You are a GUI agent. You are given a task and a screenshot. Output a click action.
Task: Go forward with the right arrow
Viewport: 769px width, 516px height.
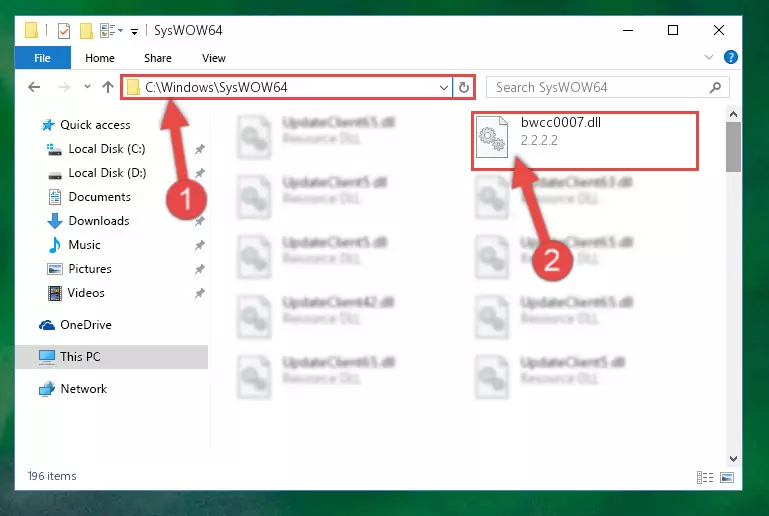64,87
